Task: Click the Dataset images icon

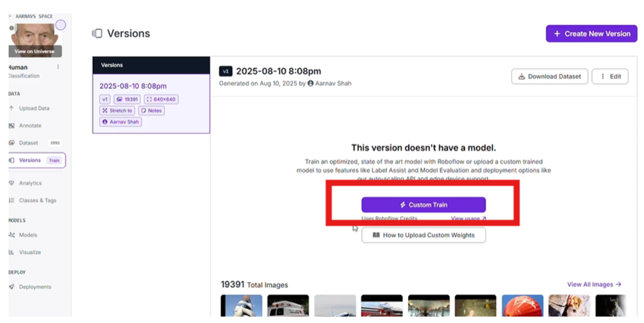Action: (12, 143)
